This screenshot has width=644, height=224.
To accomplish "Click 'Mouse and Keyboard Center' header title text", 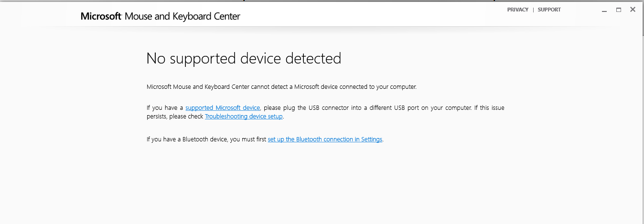I will point(182,17).
